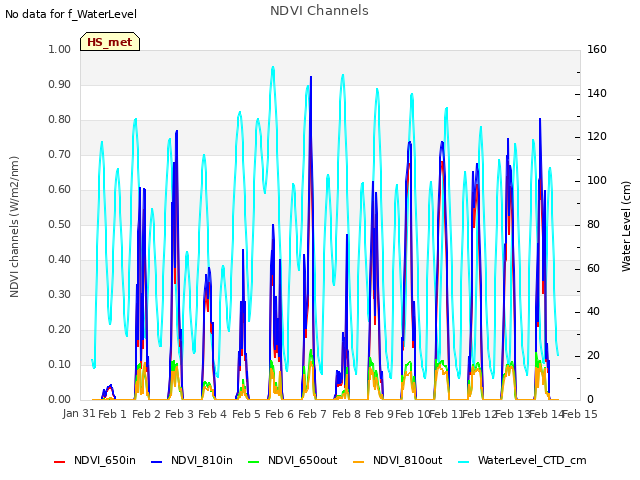Click the 0.50 left axis label

click(x=60, y=224)
